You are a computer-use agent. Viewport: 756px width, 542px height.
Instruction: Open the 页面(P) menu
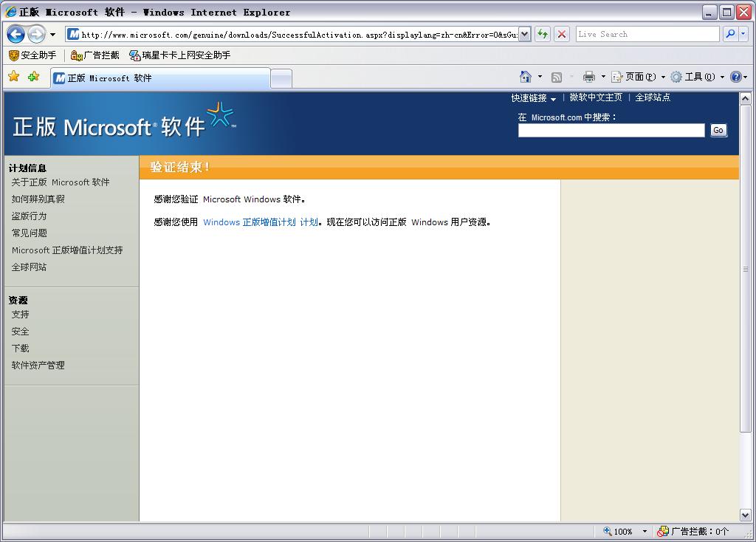[x=638, y=77]
